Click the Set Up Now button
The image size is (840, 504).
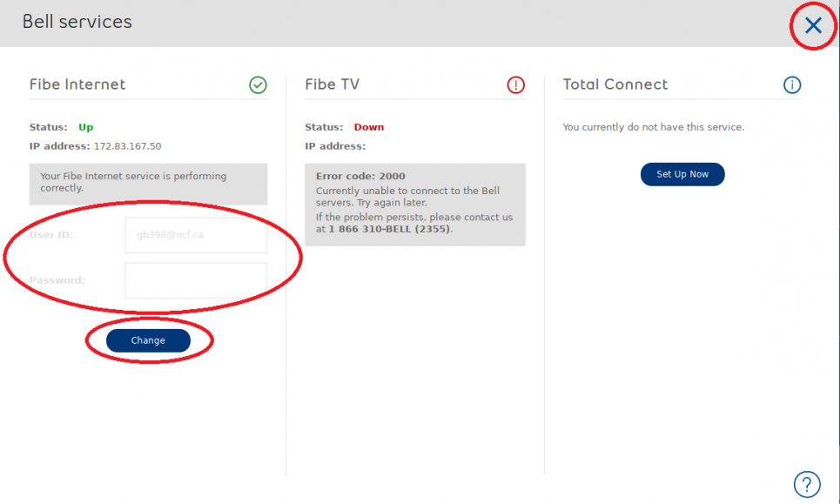coord(682,174)
